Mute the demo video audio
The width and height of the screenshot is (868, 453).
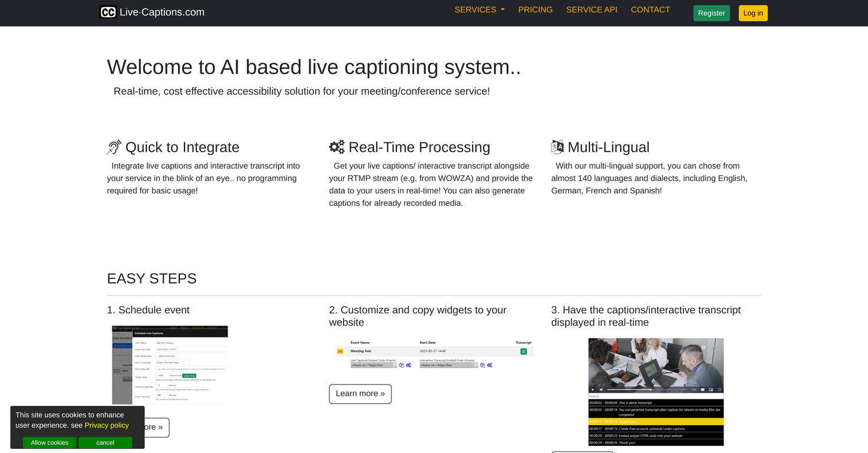click(x=601, y=389)
